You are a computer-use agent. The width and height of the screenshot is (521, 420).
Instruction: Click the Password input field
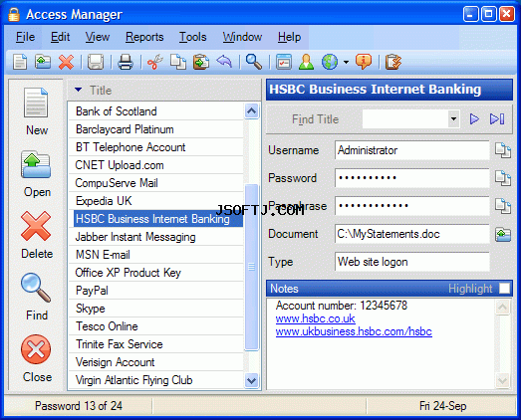pyautogui.click(x=412, y=178)
